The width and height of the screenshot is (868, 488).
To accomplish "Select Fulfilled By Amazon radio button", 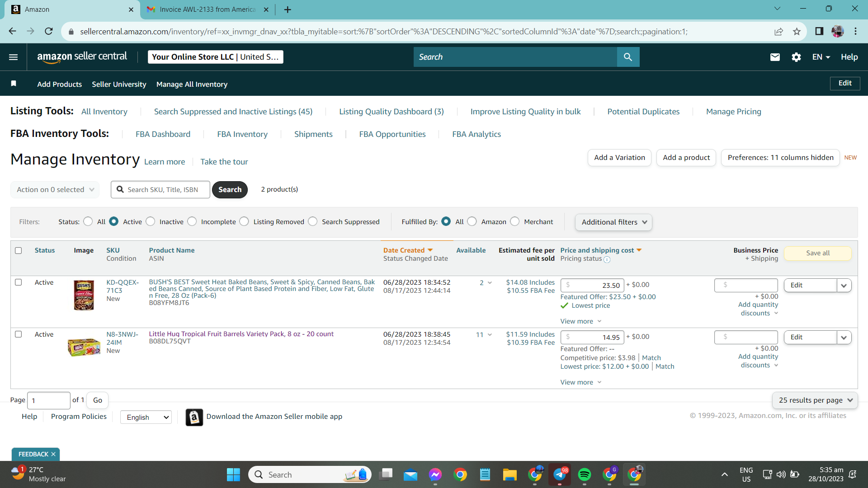I will pyautogui.click(x=472, y=221).
